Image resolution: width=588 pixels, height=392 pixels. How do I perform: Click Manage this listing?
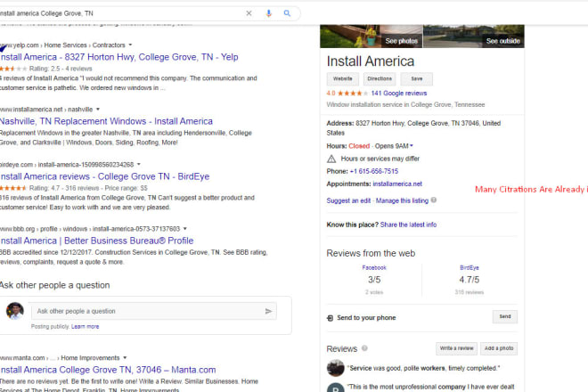402,200
